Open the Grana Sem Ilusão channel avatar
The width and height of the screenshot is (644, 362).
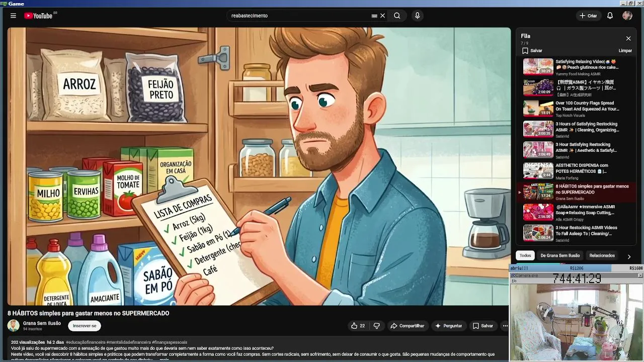pyautogui.click(x=13, y=326)
